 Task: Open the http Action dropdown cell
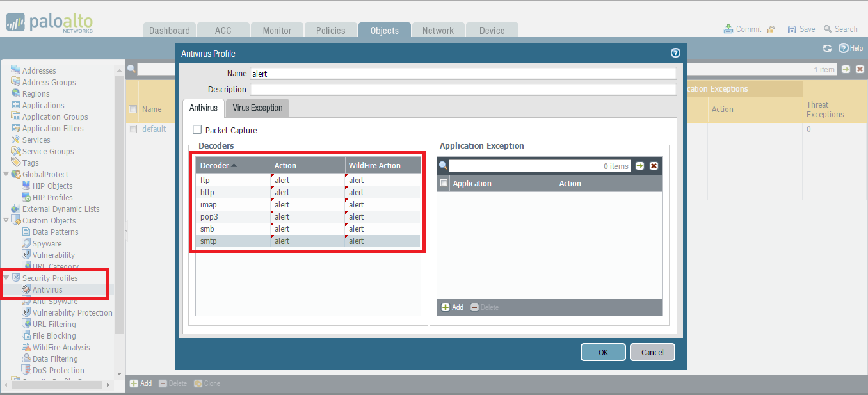[308, 192]
